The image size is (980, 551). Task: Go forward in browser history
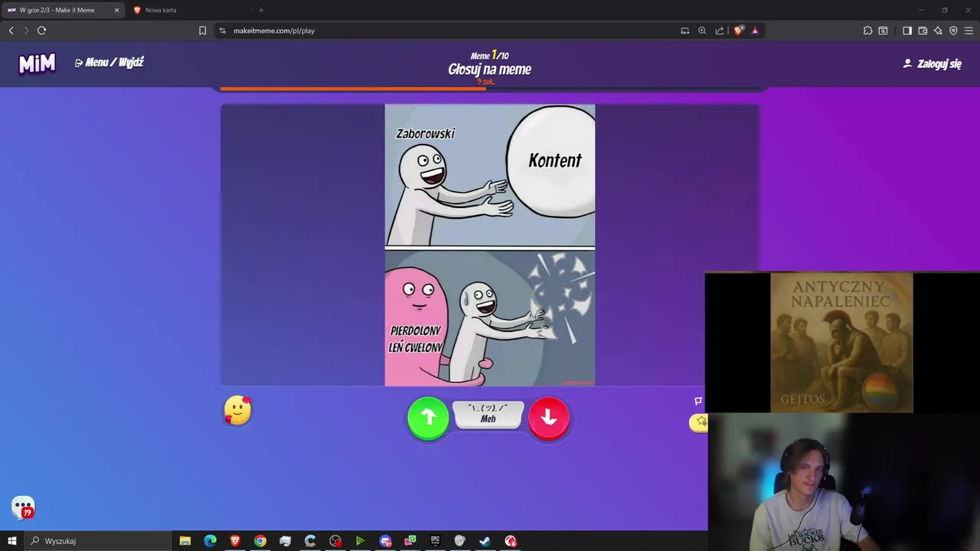point(26,31)
